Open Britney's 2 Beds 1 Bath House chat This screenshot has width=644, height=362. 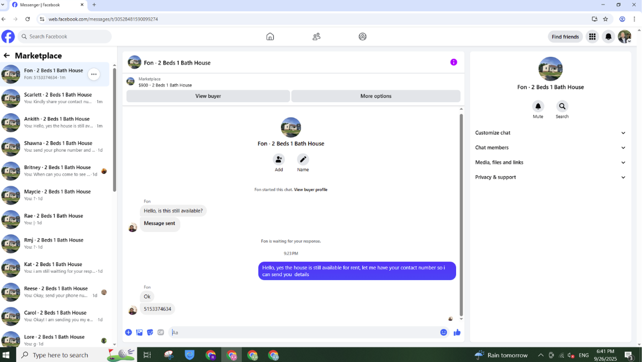pos(55,171)
